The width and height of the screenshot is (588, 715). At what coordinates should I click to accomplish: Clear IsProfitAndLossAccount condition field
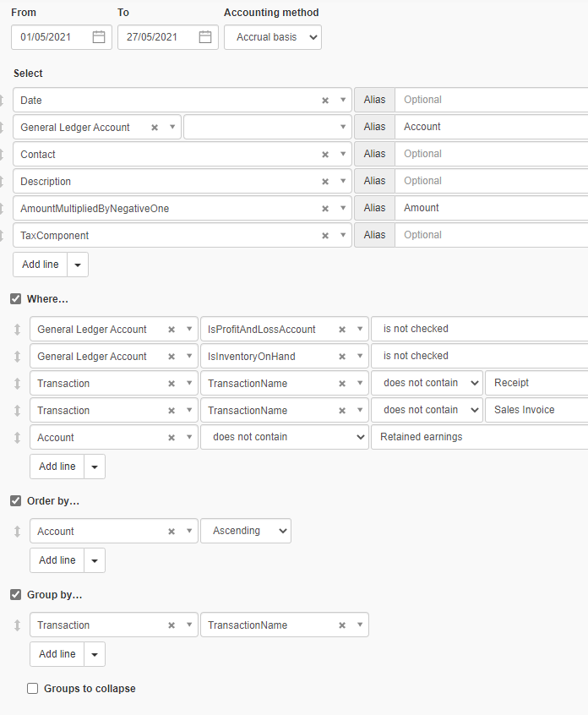[342, 330]
